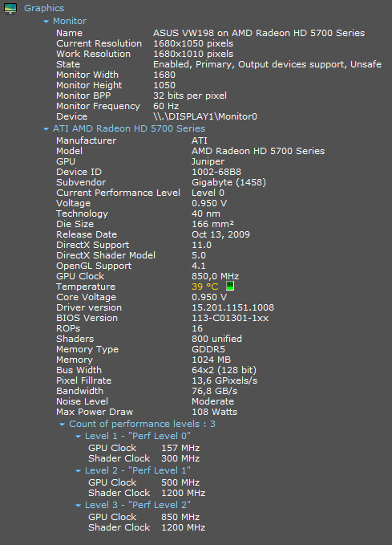Screen dimensions: 392x545
Task: Collapse Level 1 "Perf Level 0" arrow
Action: [x=78, y=436]
